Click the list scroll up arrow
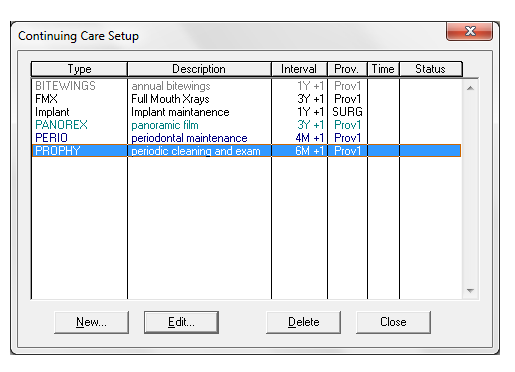 [470, 88]
